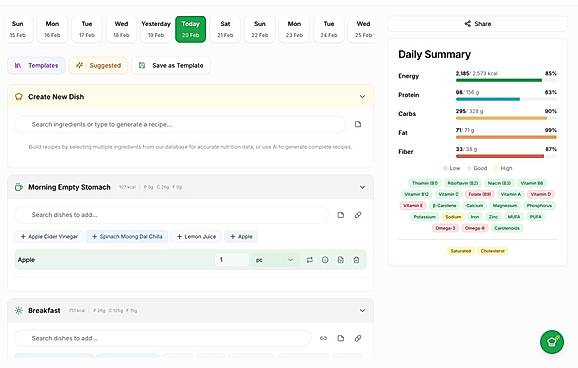Screen dimensions: 578x368
Task: Select Wed 18 Feb date tab
Action: pos(121,29)
